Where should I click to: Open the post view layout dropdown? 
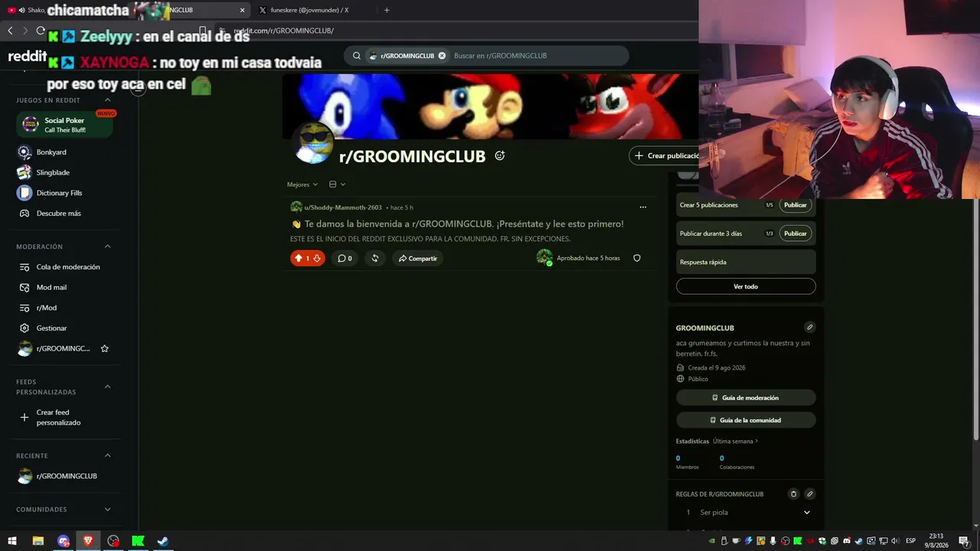click(337, 184)
